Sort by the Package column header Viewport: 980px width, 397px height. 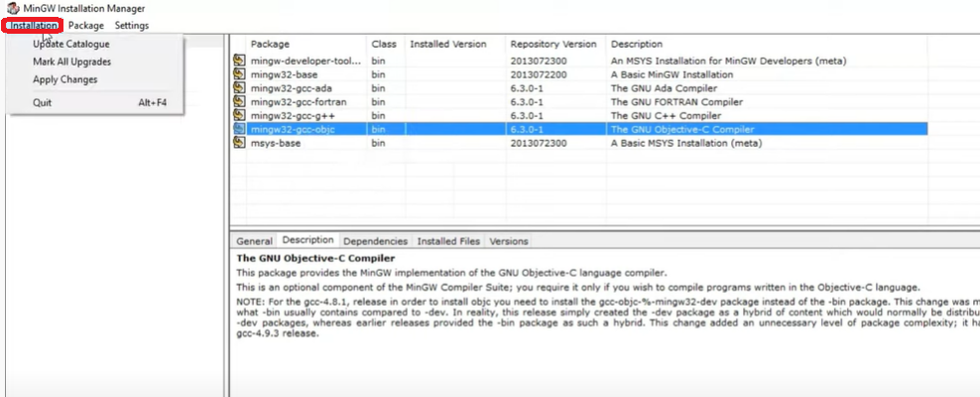pos(270,45)
